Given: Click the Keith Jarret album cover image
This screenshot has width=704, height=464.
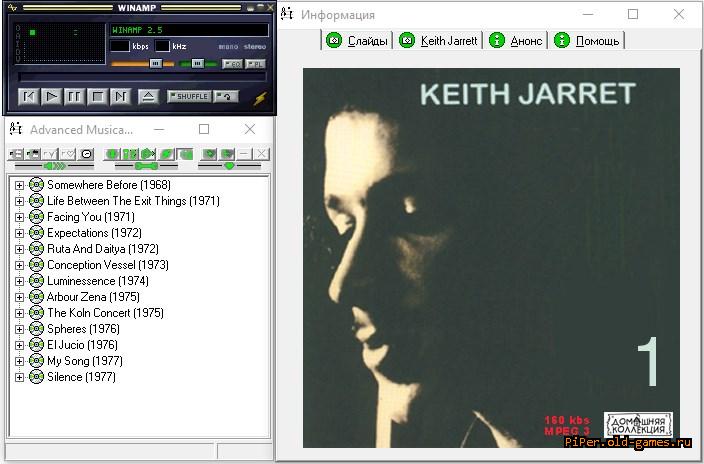Looking at the screenshot, I should 491,258.
